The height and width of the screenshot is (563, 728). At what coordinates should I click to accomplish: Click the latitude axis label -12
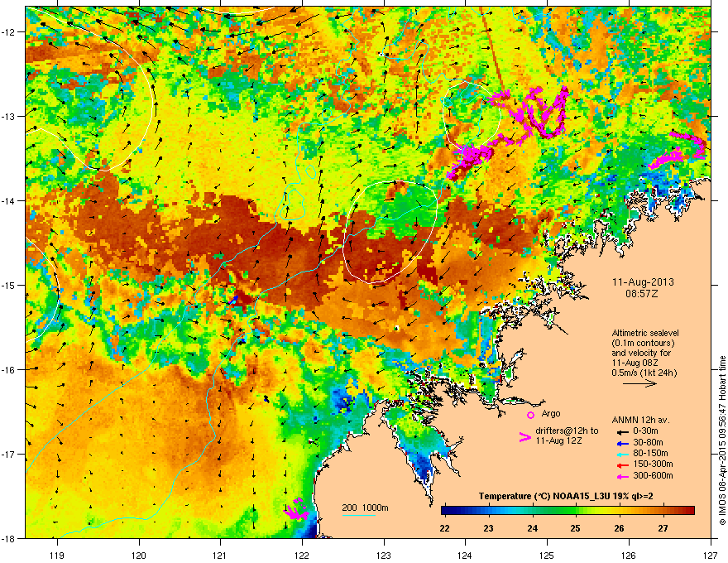[8, 32]
